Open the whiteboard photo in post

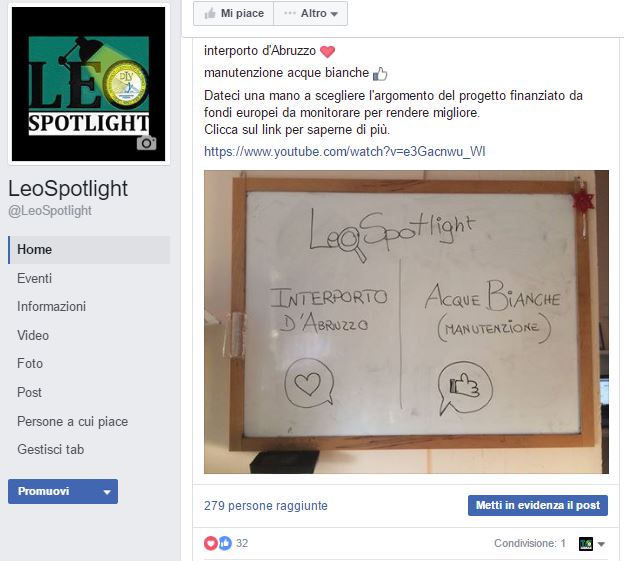(406, 322)
